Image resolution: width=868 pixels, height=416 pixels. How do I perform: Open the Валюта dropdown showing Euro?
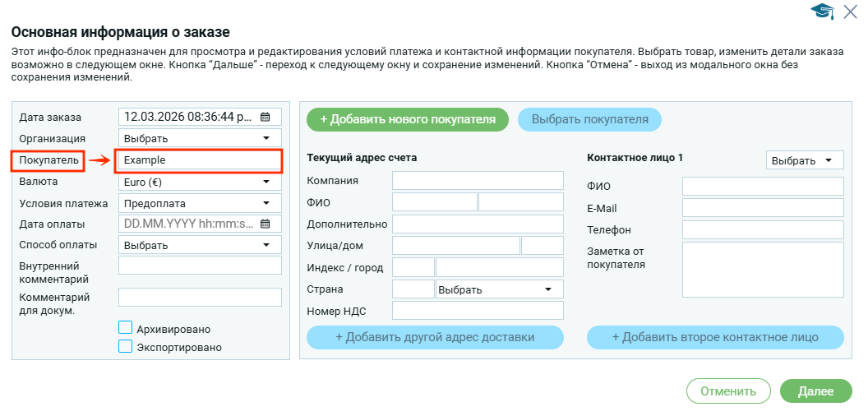[x=200, y=182]
